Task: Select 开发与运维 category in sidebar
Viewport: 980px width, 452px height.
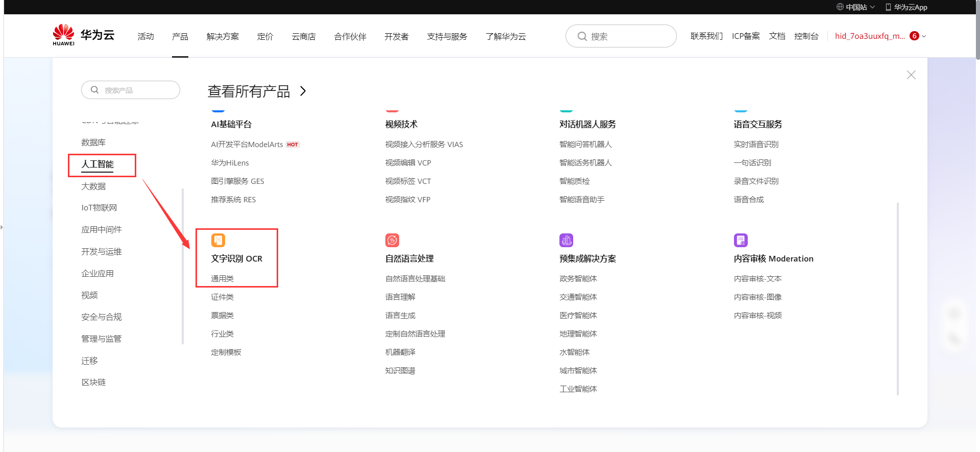Action: (102, 251)
